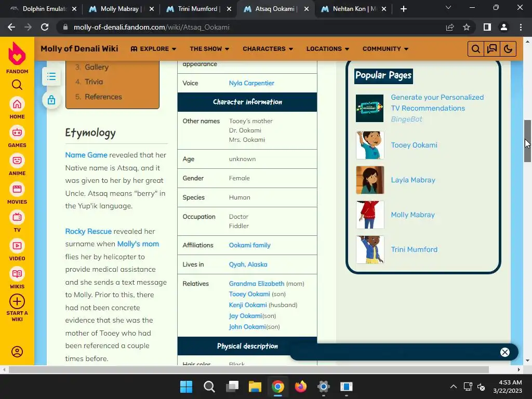Open Jay Ookami relative link
The width and height of the screenshot is (532, 399).
(245, 316)
